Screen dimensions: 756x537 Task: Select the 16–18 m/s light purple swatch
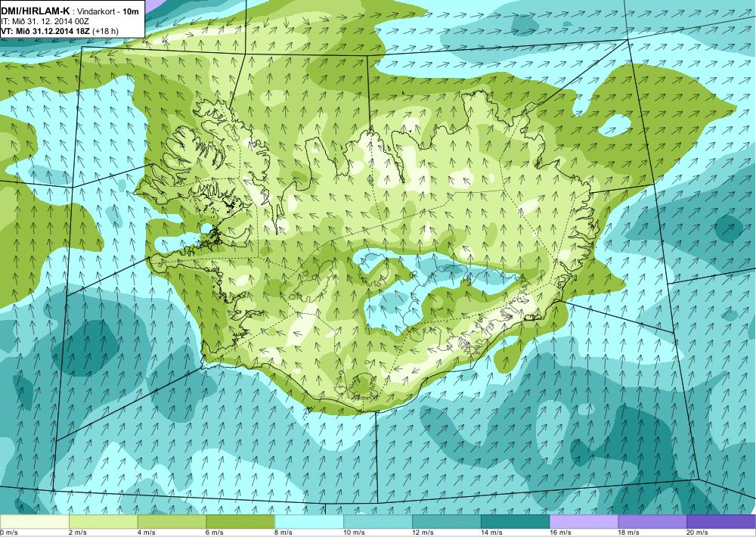(x=584, y=522)
